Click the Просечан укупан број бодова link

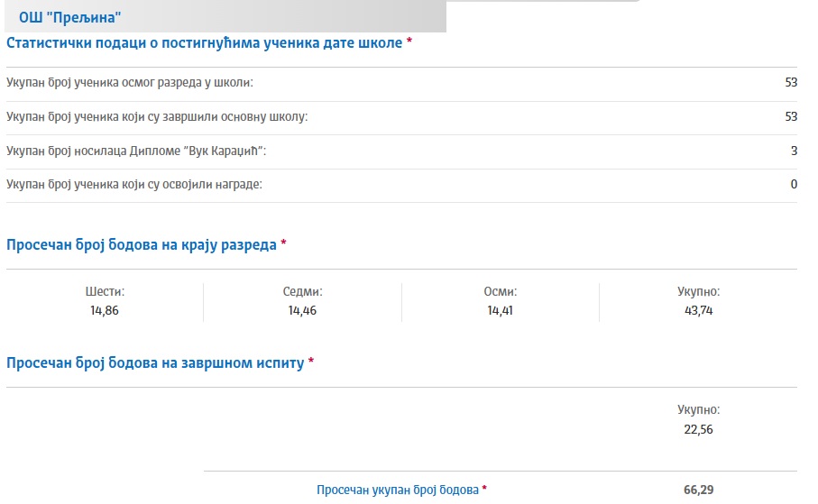tap(398, 490)
